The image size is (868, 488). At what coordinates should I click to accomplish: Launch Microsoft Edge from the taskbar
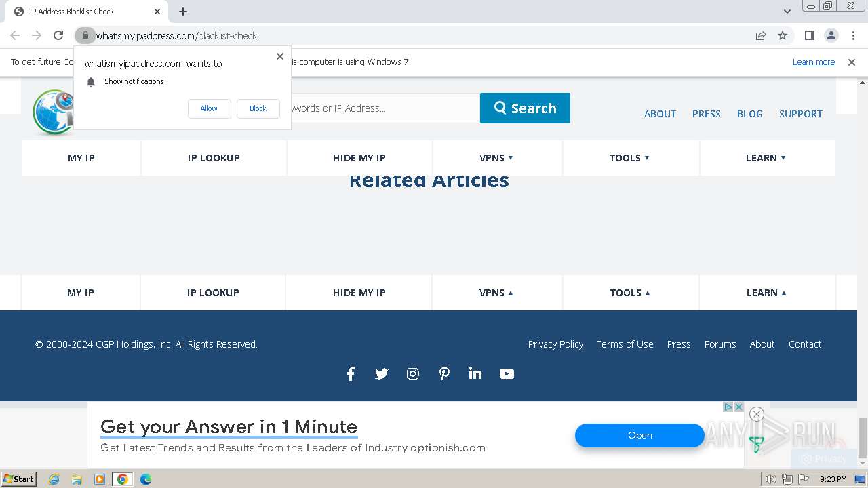click(146, 479)
